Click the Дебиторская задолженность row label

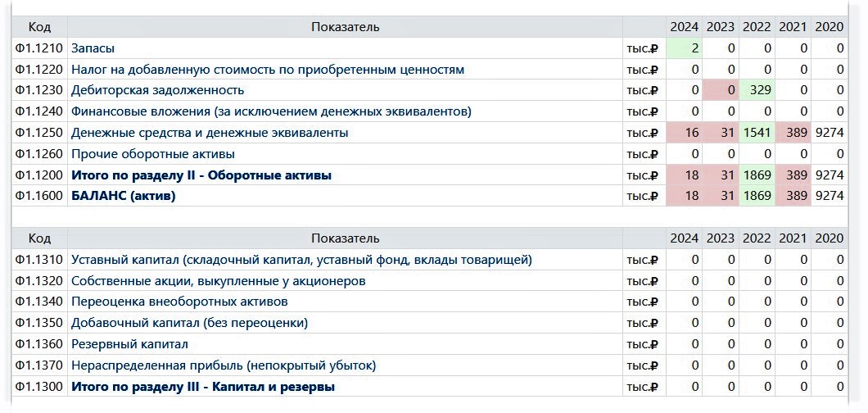coord(157,90)
